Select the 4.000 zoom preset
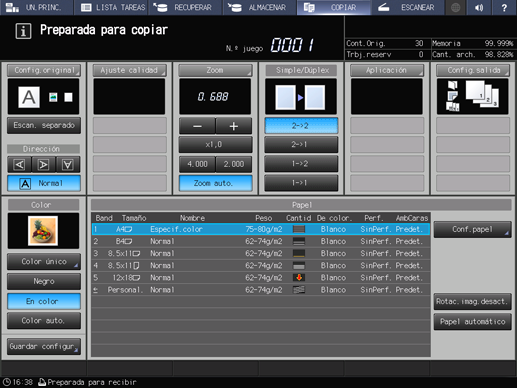 click(197, 164)
